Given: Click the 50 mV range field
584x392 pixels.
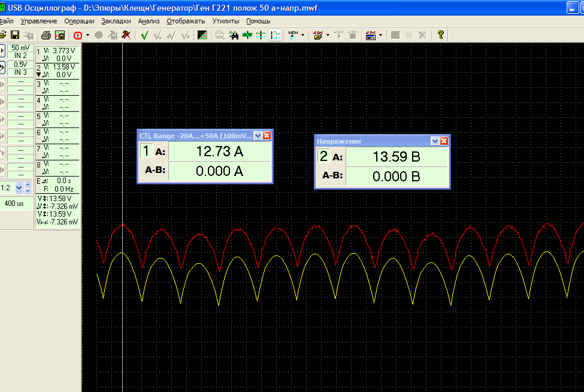Looking at the screenshot, I should click(x=20, y=48).
